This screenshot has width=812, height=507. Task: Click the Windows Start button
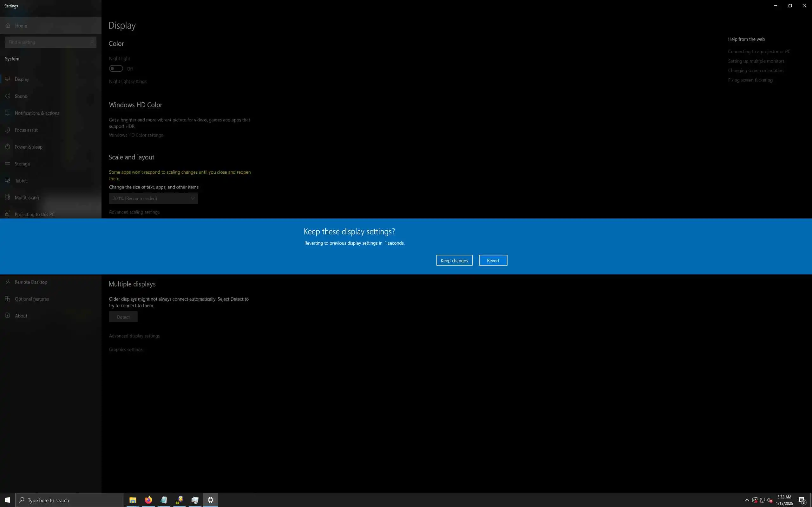[7, 500]
